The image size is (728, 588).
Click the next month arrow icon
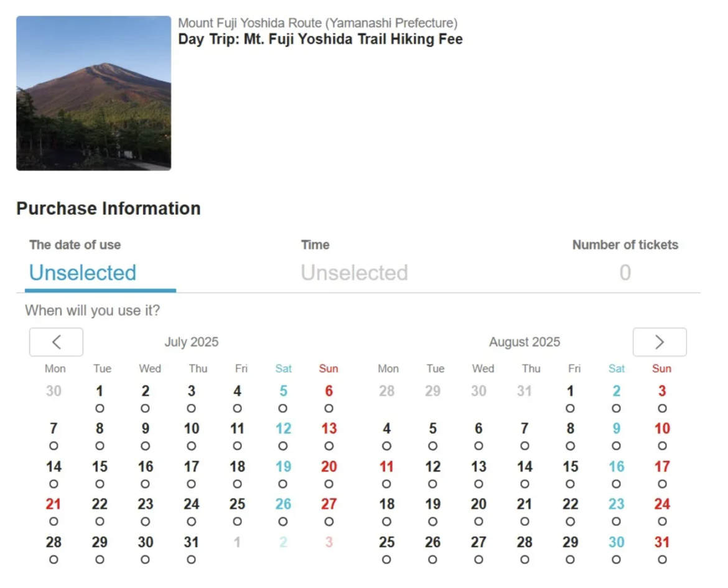point(659,342)
